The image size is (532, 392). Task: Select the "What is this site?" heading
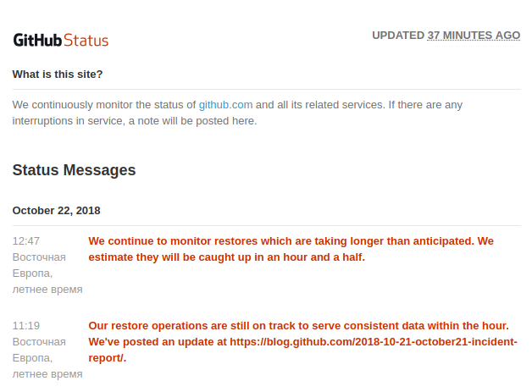(58, 75)
